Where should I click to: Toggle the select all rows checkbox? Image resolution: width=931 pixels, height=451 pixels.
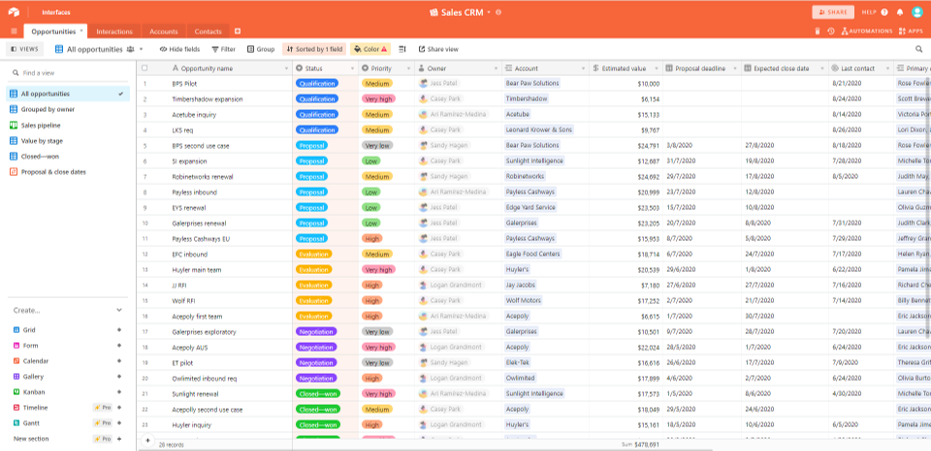coord(145,68)
